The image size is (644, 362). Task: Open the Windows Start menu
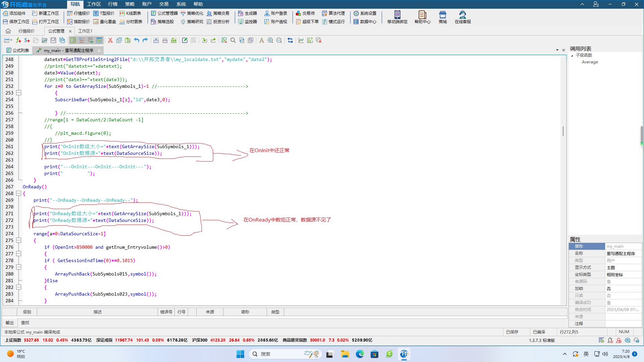pos(240,354)
